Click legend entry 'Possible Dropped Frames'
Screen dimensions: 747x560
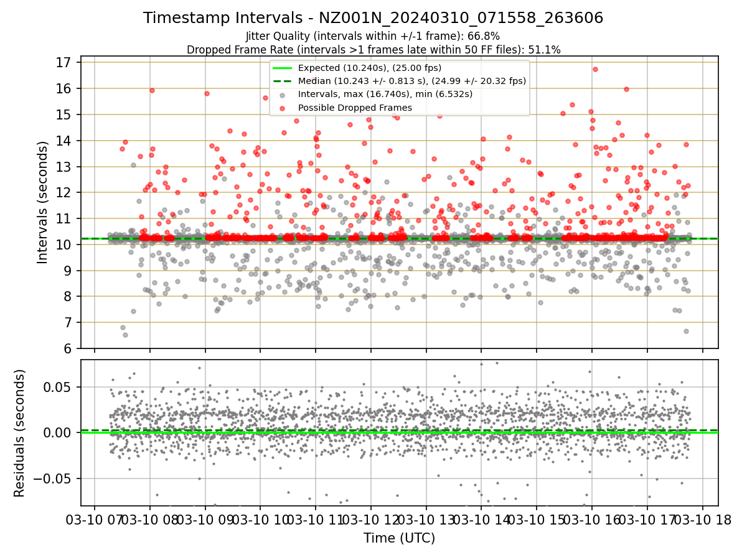tap(355, 108)
